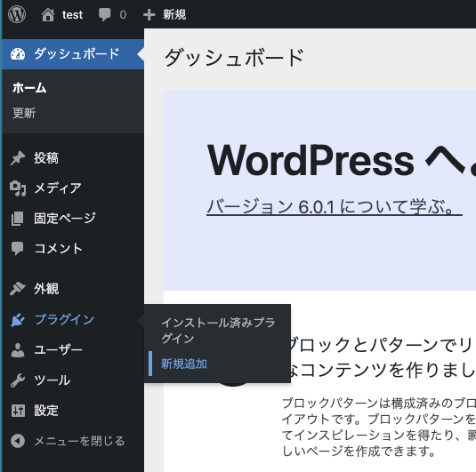
Task: Open バージョン 6.0.1 について学ぶ link
Action: [335, 207]
